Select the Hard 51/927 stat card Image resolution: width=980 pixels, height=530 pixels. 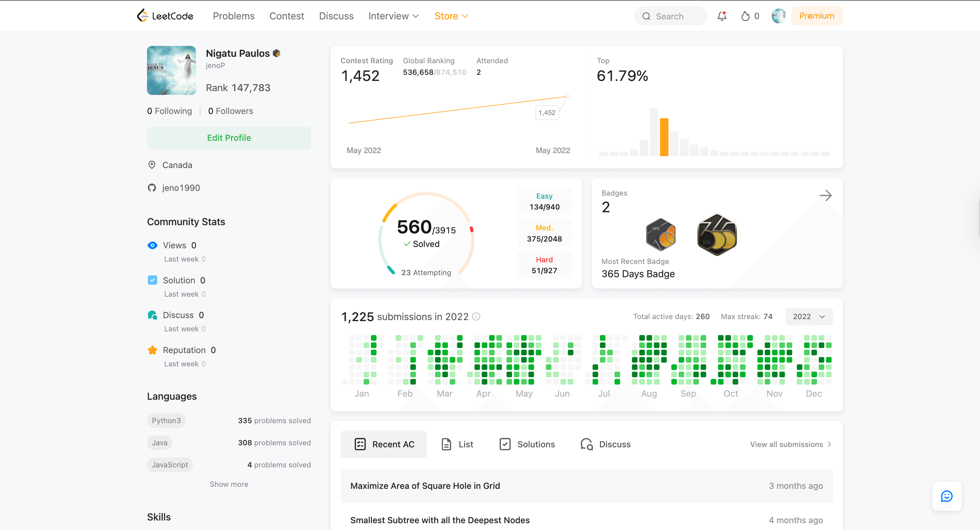pos(544,265)
